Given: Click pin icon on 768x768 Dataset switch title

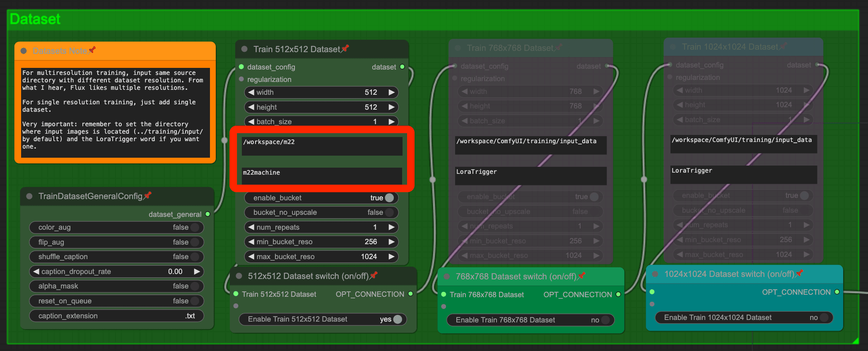Looking at the screenshot, I should (x=582, y=276).
